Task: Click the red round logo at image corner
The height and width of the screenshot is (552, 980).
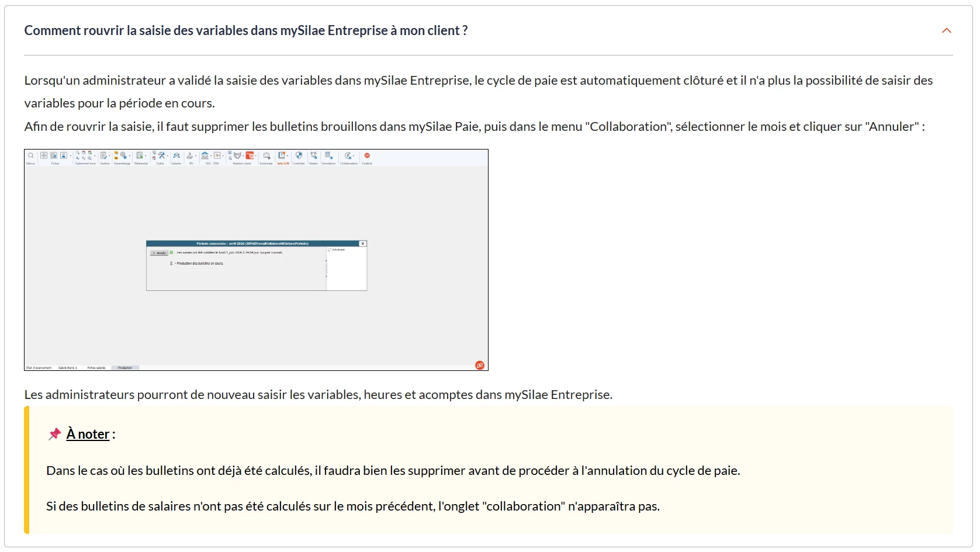Action: 480,365
